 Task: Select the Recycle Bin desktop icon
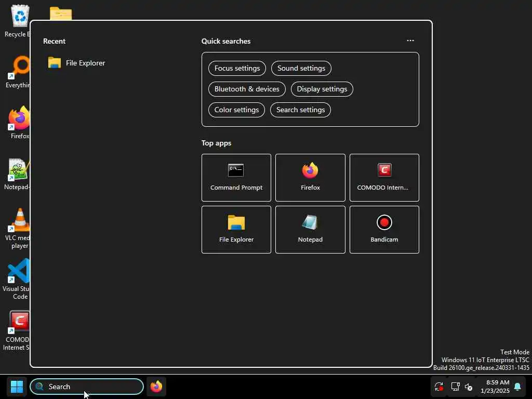[x=17, y=21]
